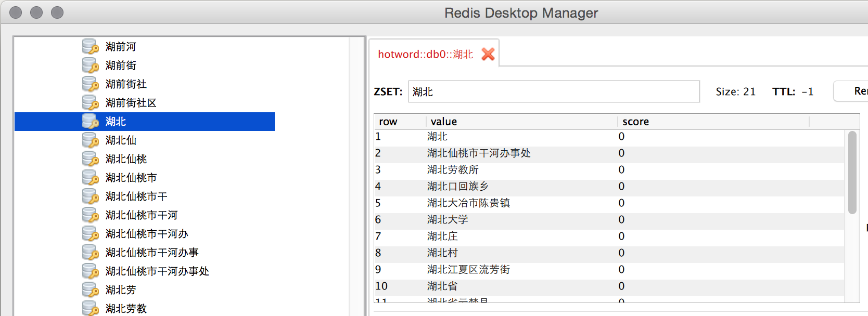Click the key icon beside 湖北仙桃市干河办事处
The image size is (868, 316).
pos(90,271)
